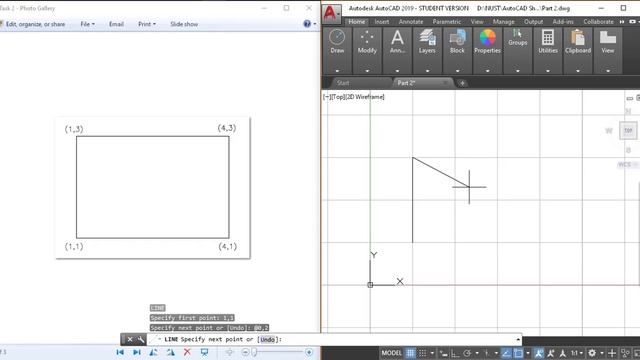Toggle object snap tracking button
Viewport: 640px width, 360px height.
tap(506, 353)
